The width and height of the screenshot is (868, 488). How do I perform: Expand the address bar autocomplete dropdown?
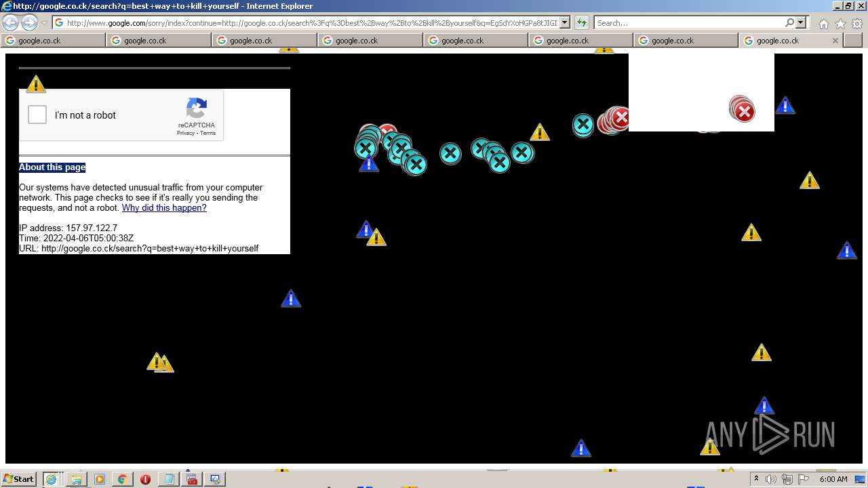565,23
